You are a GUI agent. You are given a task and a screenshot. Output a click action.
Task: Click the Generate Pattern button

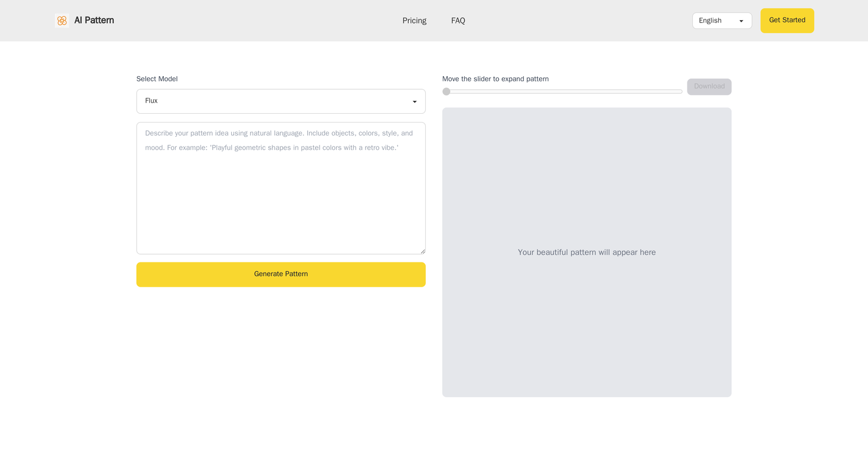pos(281,274)
